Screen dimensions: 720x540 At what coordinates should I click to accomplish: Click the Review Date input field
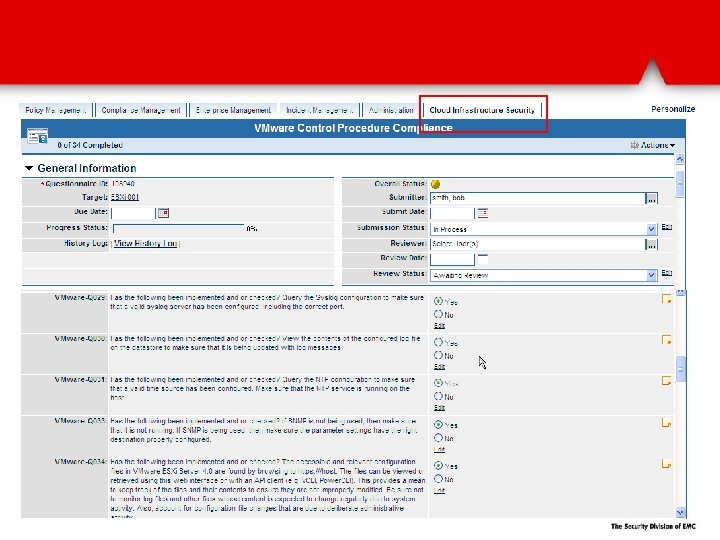[x=452, y=259]
